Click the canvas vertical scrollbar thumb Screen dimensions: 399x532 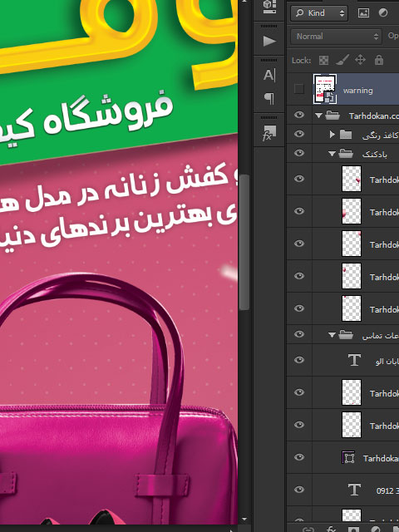coord(244,242)
